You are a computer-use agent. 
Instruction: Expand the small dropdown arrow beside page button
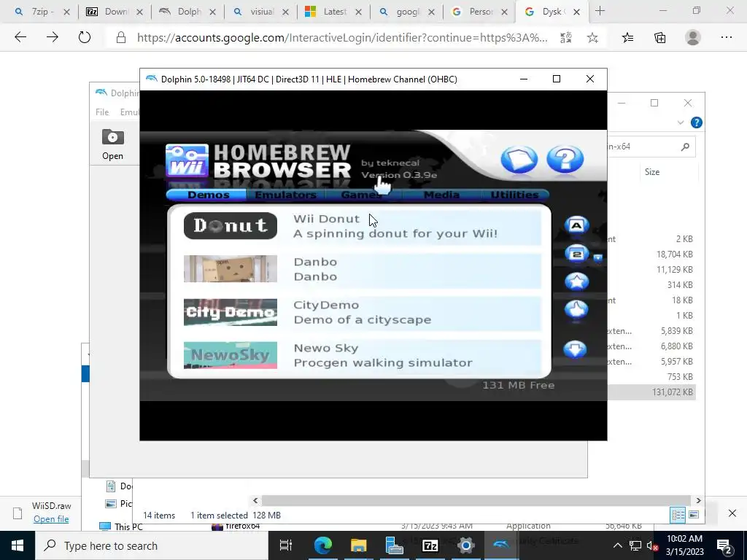[x=598, y=257]
